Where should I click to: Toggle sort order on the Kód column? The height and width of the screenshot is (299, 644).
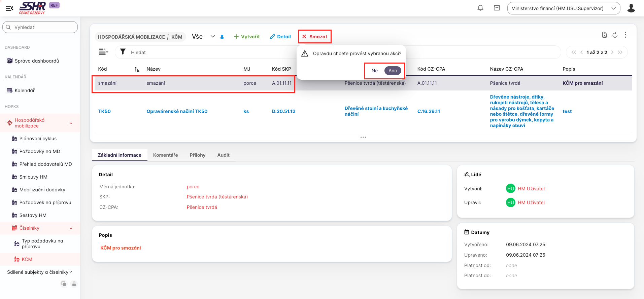[x=137, y=69]
